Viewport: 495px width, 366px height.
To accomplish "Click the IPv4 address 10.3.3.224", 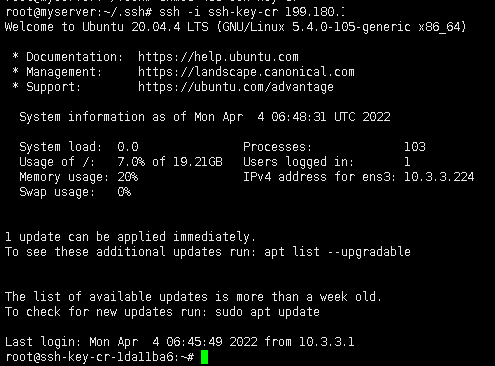I will click(439, 177).
